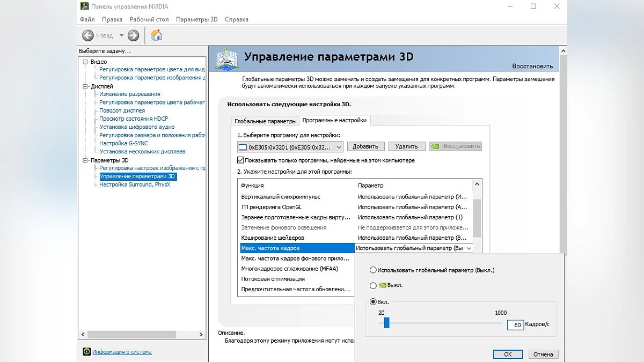The width and height of the screenshot is (644, 362).
Task: Collapse the Параметры 3D tree node
Action: click(85, 160)
